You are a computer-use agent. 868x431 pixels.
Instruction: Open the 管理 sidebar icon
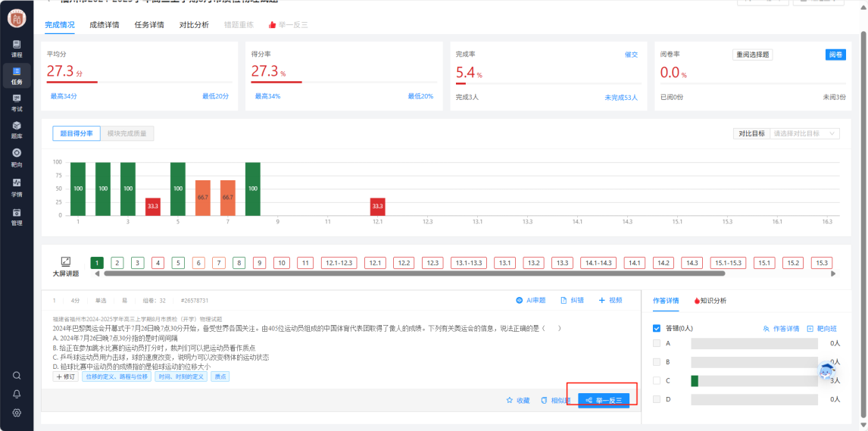click(17, 217)
